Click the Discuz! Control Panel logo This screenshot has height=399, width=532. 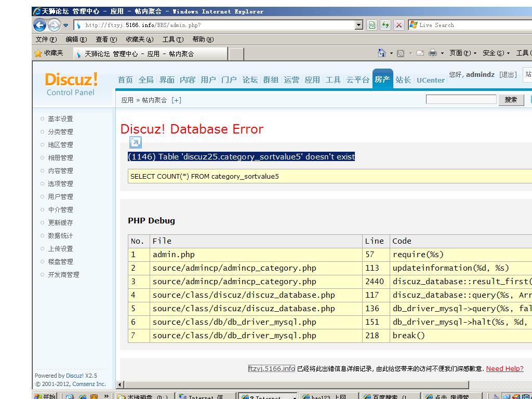click(x=71, y=84)
